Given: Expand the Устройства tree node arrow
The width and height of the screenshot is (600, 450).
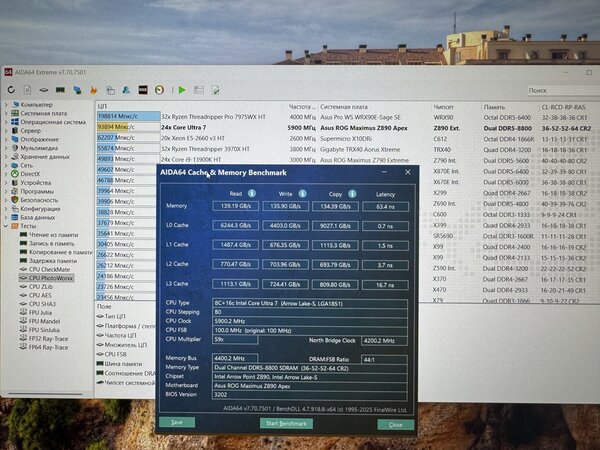Looking at the screenshot, I should (6, 183).
